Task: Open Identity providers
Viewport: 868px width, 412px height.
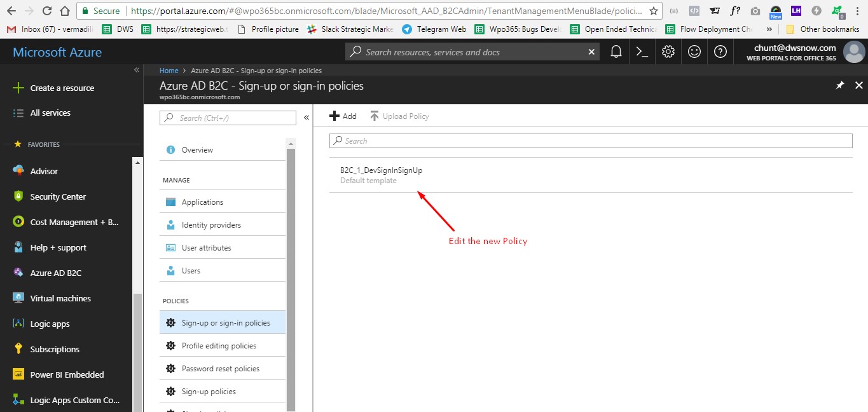Action: (x=223, y=225)
